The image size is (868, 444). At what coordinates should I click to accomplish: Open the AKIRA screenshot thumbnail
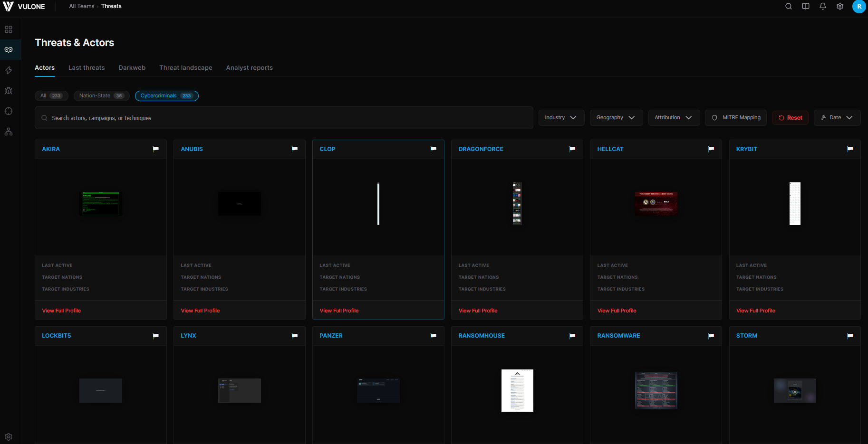tap(101, 204)
